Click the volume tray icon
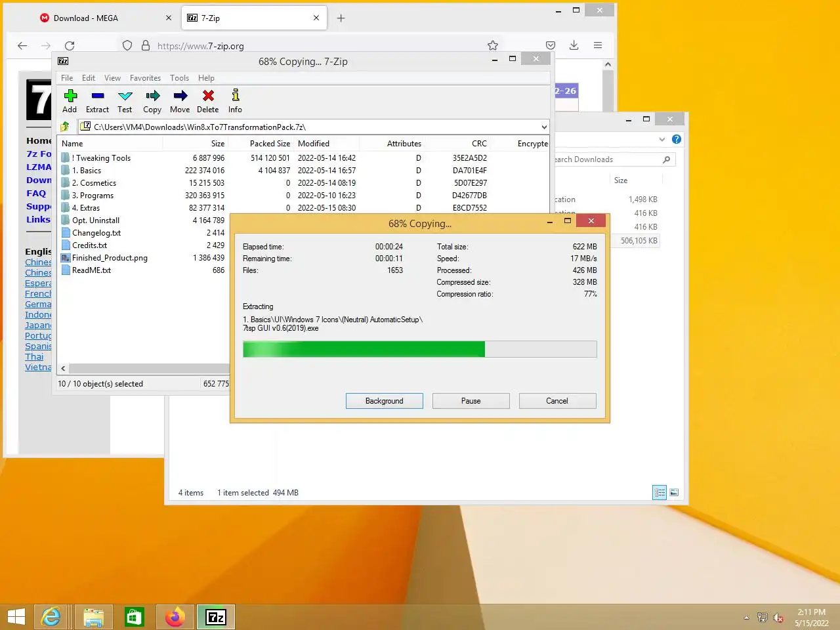The width and height of the screenshot is (840, 630). point(778,618)
